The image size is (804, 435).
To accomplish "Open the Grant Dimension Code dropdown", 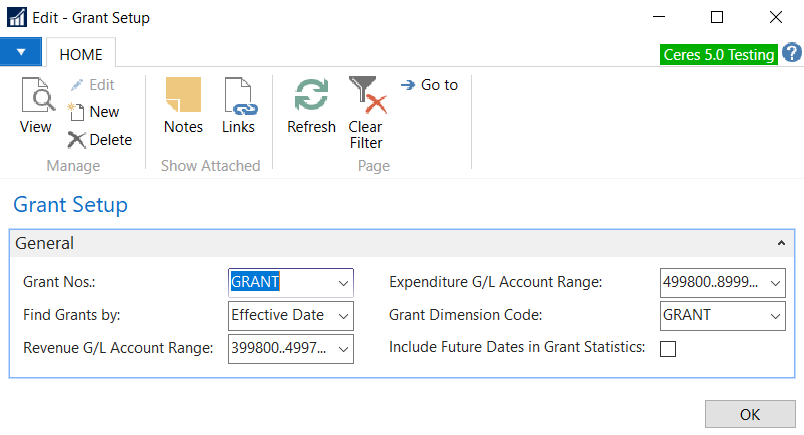I will (776, 315).
